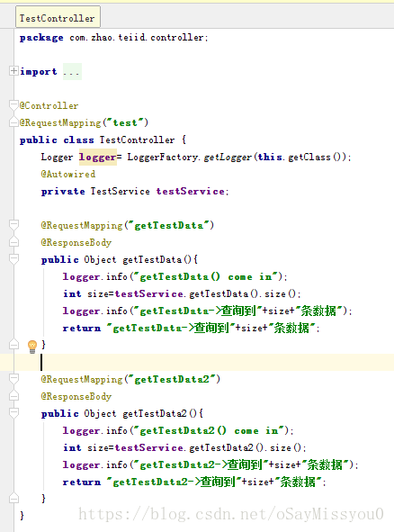Click return statement of getTestData method

[192, 328]
